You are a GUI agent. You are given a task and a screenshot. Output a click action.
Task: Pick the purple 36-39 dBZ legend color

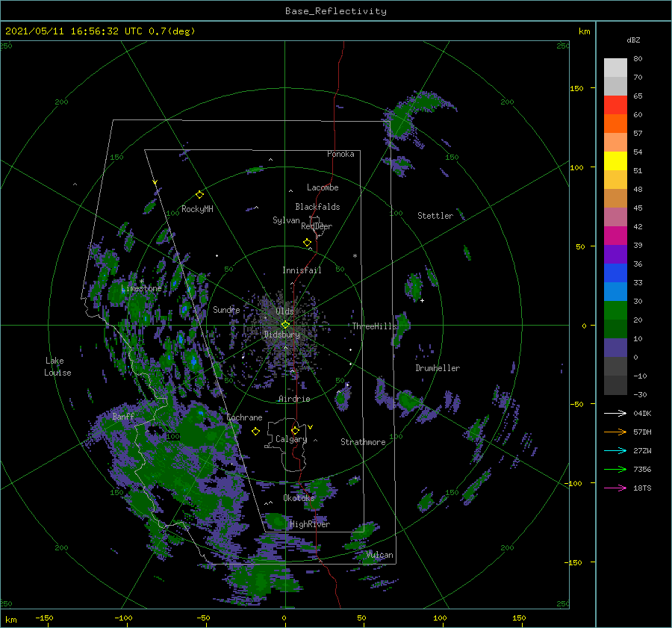[615, 254]
